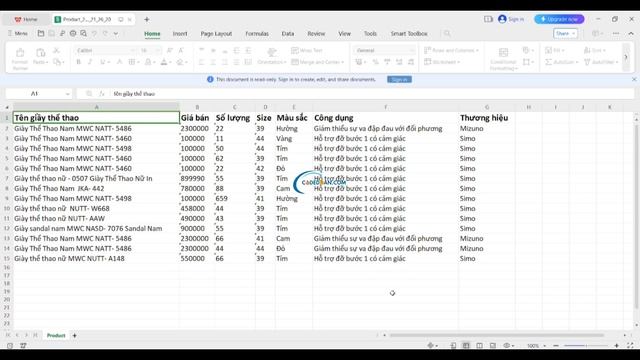Click the Insert Function fx icon
This screenshot has width=640, height=360.
tap(102, 94)
